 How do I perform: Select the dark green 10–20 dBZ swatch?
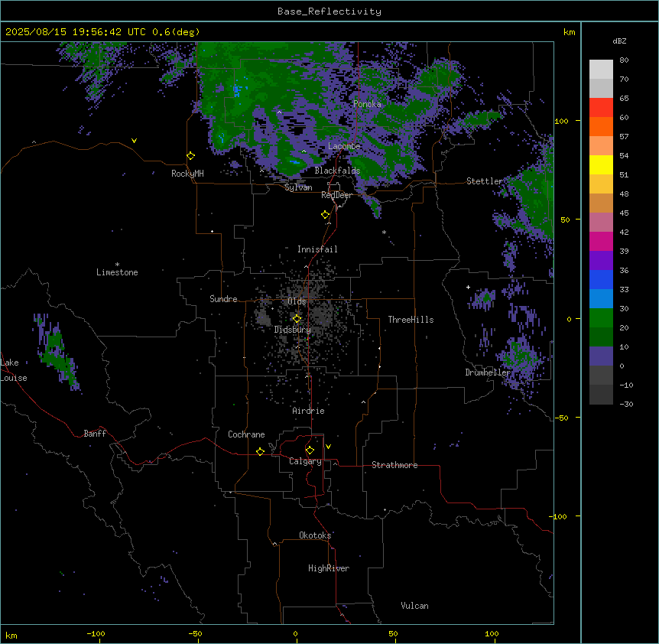[601, 337]
